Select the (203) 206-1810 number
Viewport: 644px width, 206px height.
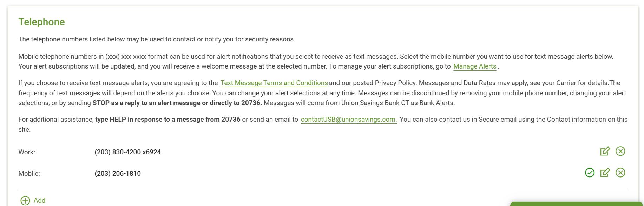tap(118, 174)
